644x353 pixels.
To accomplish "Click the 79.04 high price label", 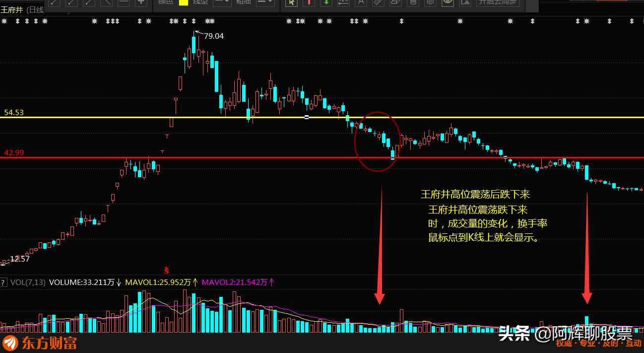I will click(214, 36).
